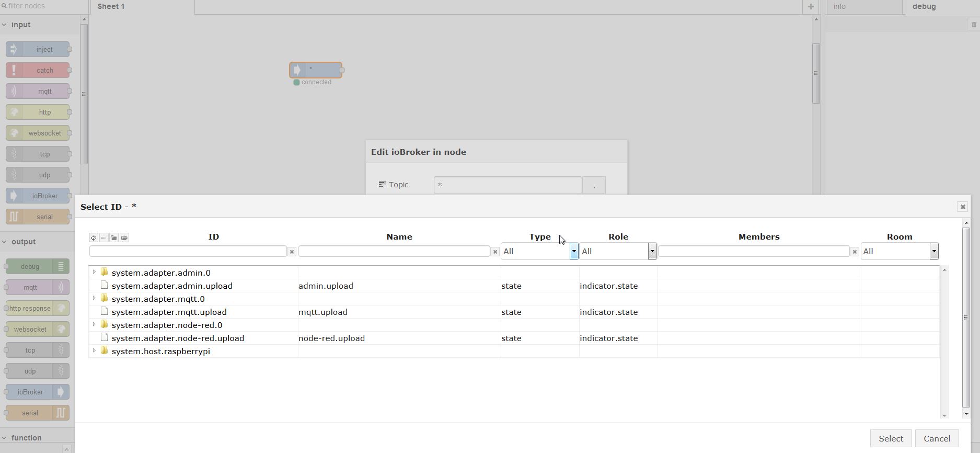Viewport: 980px width, 453px height.
Task: Pick the websocket output node
Action: [x=38, y=329]
